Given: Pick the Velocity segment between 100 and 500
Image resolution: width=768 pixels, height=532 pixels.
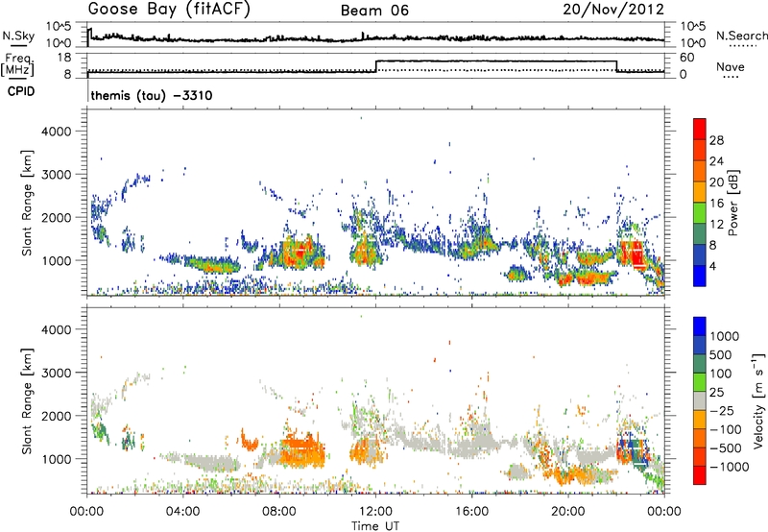Looking at the screenshot, I should [x=700, y=364].
